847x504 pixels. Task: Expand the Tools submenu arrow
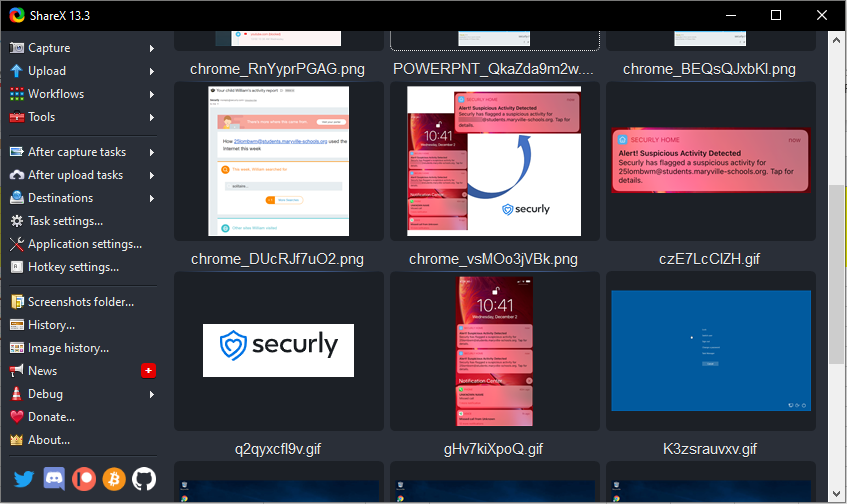(x=152, y=117)
